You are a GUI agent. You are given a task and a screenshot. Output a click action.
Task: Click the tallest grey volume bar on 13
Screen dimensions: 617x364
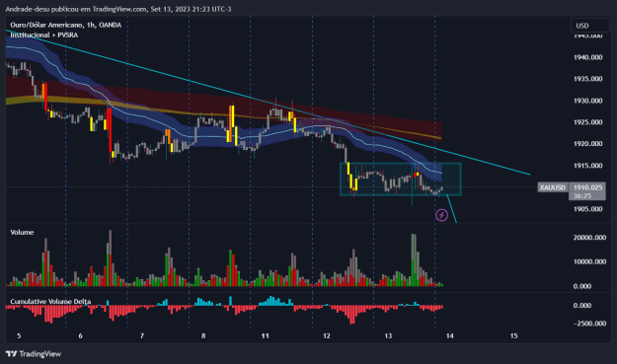click(414, 259)
